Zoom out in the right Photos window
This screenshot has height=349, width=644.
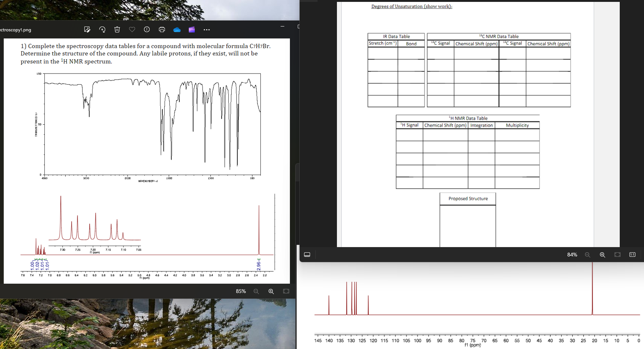click(x=588, y=255)
